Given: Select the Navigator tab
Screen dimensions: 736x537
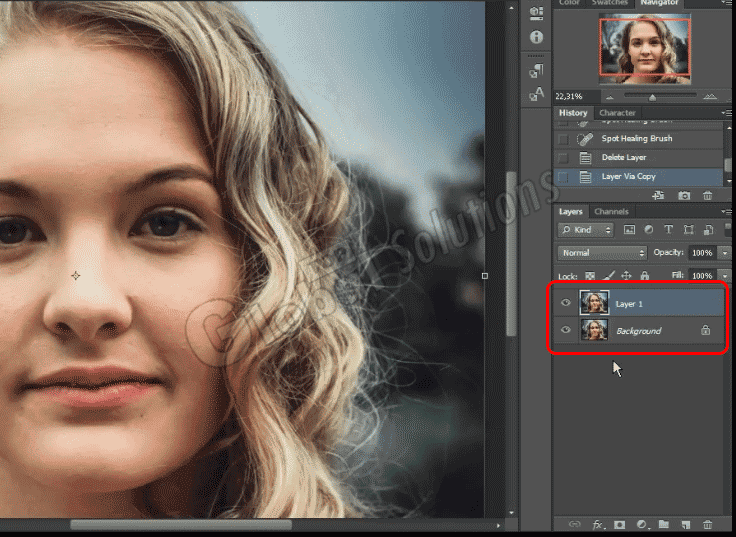Looking at the screenshot, I should [659, 3].
